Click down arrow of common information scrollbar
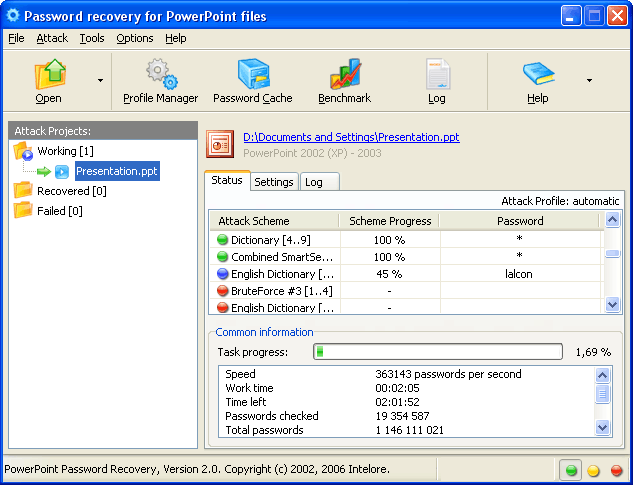 coord(602,427)
